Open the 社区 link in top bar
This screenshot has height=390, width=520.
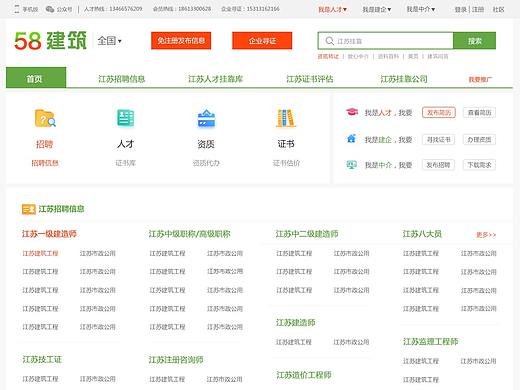coord(498,9)
